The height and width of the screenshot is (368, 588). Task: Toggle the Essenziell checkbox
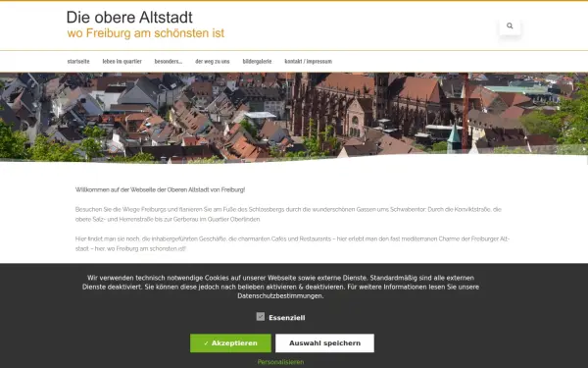click(x=261, y=317)
